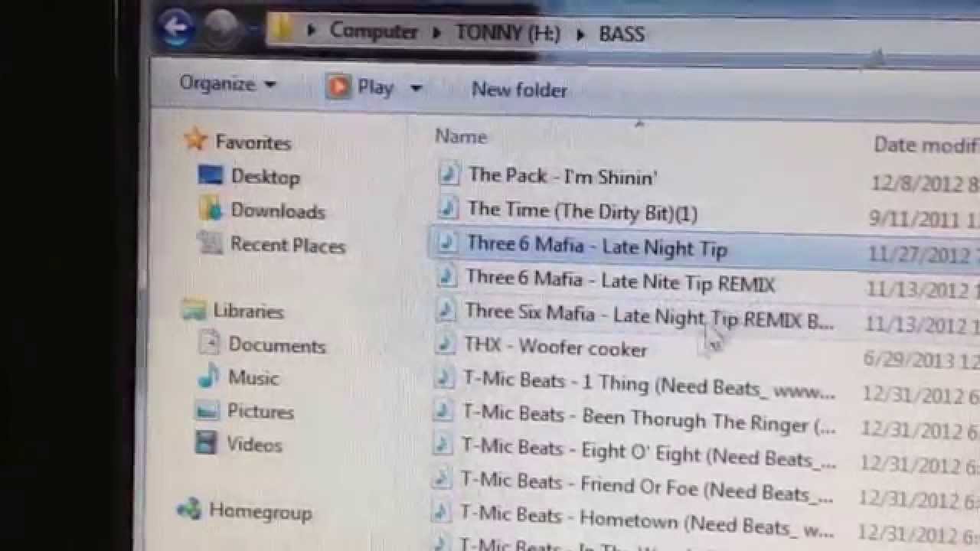Click the audio icon of Three 6 Mafia - Late Night Tip
This screenshot has width=980, height=551.
[x=446, y=243]
